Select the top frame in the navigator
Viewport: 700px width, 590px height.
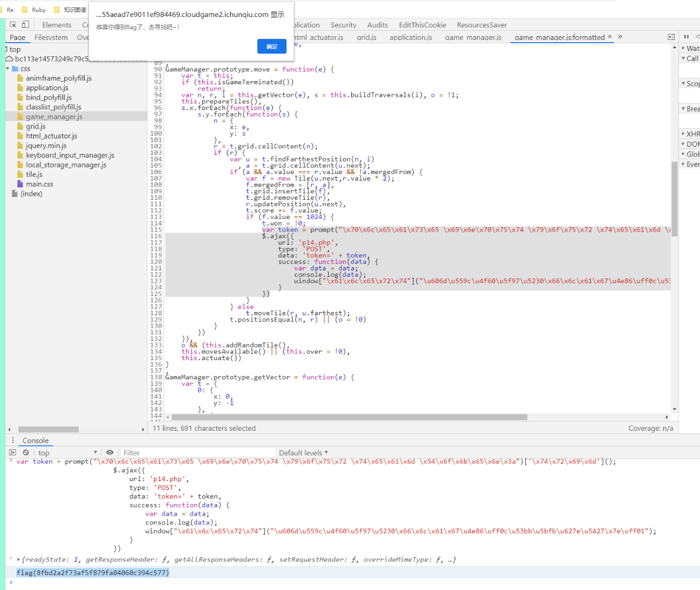point(15,49)
